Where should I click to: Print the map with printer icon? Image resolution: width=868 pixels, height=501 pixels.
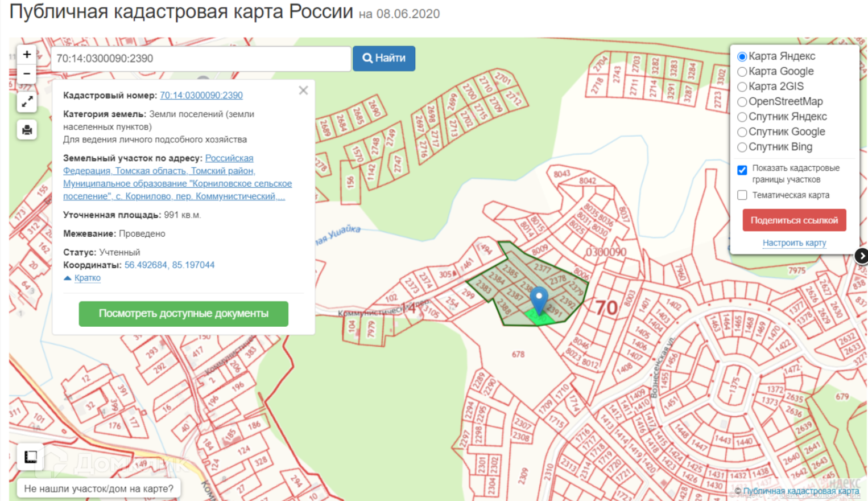[27, 130]
